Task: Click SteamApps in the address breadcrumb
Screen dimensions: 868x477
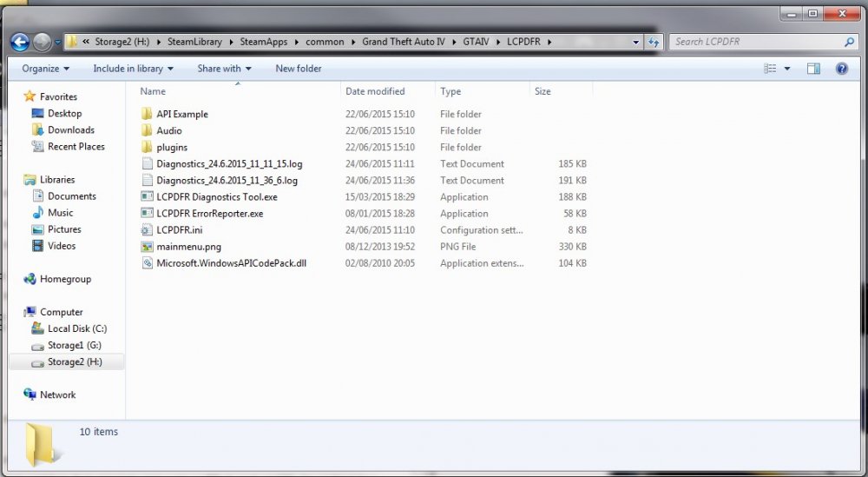Action: [x=264, y=42]
